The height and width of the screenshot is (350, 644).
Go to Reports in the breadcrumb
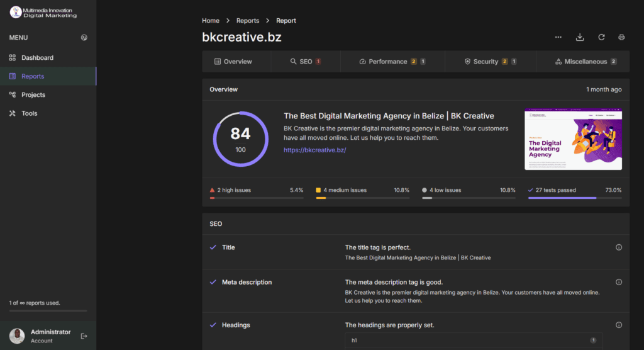click(248, 21)
